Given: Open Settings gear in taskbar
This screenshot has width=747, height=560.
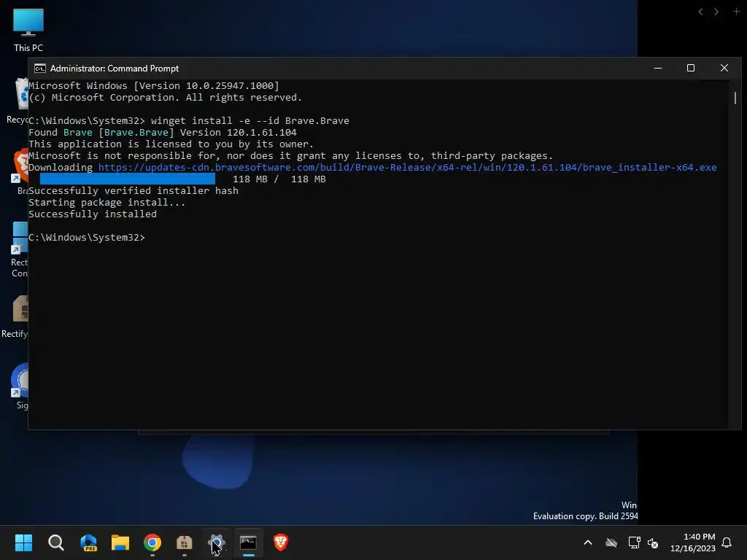Looking at the screenshot, I should (216, 542).
